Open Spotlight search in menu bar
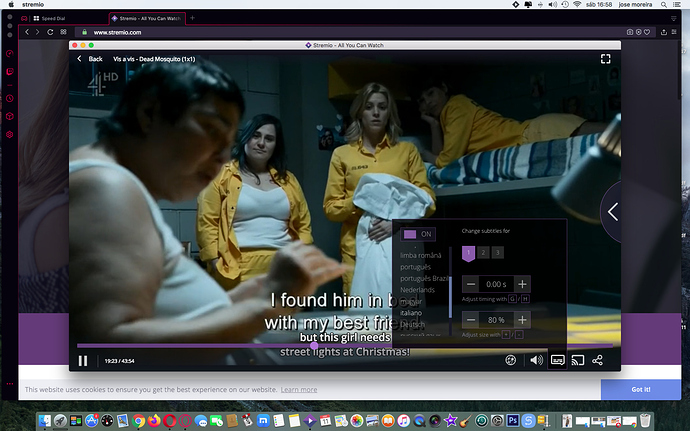This screenshot has width=690, height=431. coord(664,4)
